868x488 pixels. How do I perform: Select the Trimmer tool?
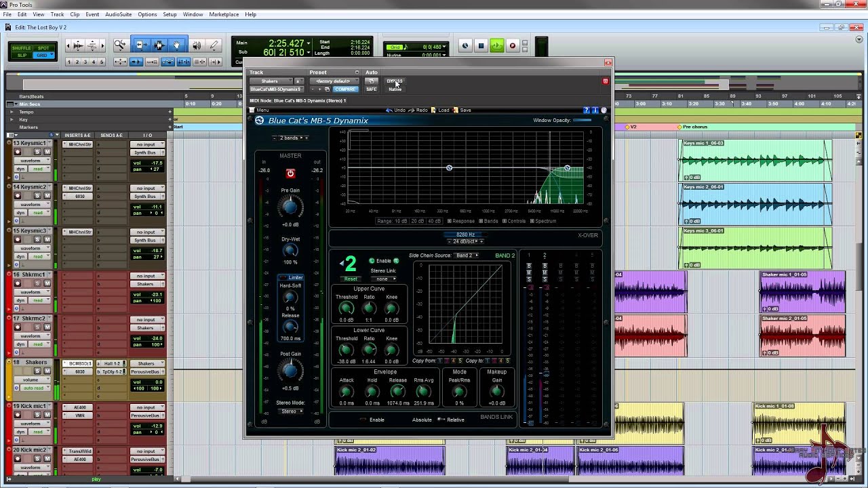pos(140,45)
